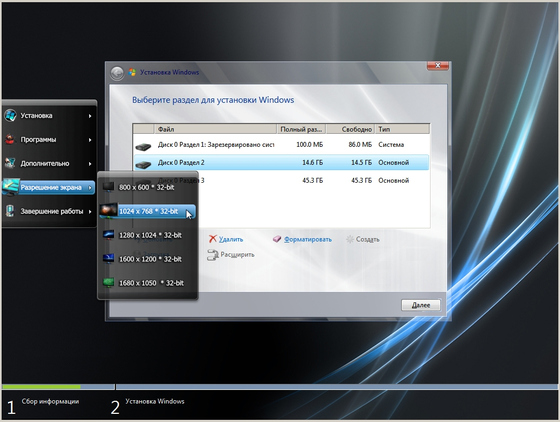Set resolution to 1600 x 1200 * 32-bit
Viewport: 560px width, 422px height.
[x=148, y=259]
